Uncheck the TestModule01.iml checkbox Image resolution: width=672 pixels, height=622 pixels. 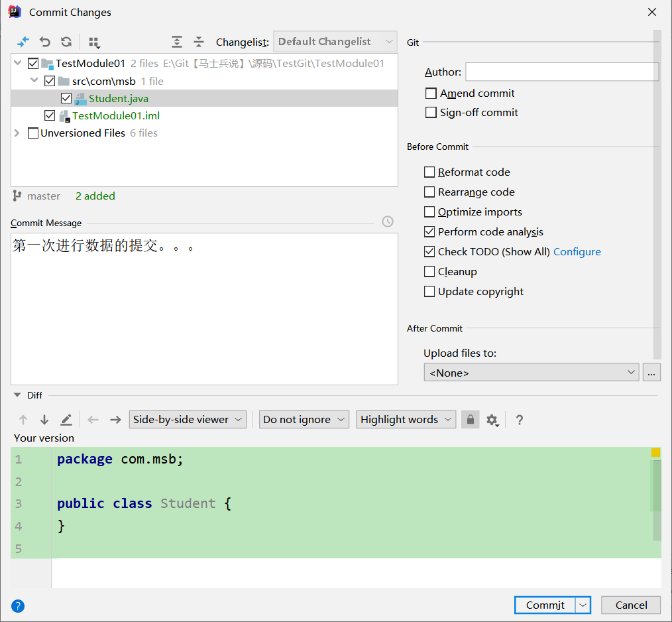50,115
